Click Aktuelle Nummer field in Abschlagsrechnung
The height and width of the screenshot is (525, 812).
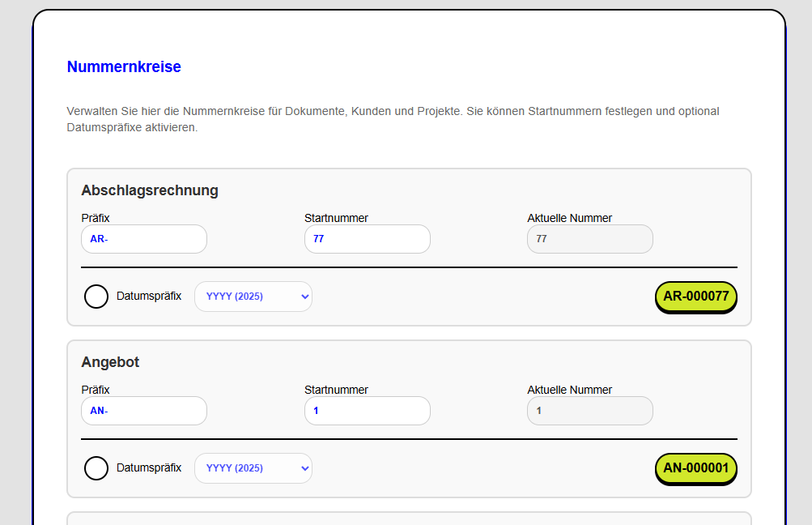[x=589, y=239]
